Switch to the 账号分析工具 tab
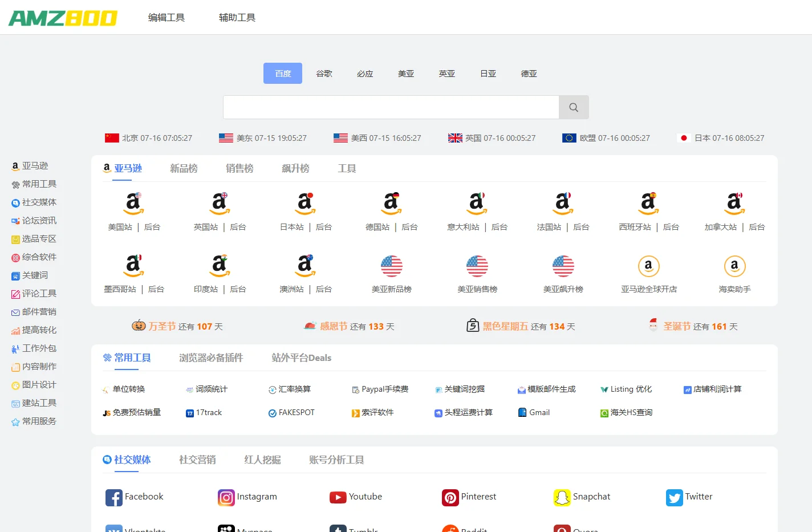 point(336,460)
